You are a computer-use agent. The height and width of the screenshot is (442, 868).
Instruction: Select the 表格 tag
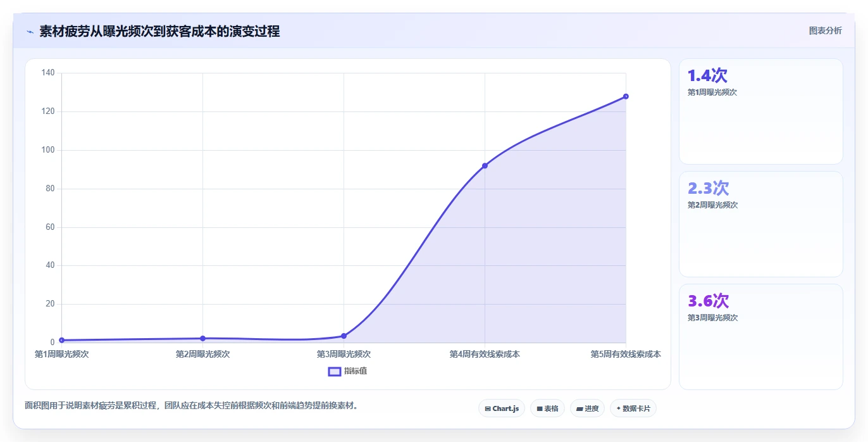coord(547,408)
